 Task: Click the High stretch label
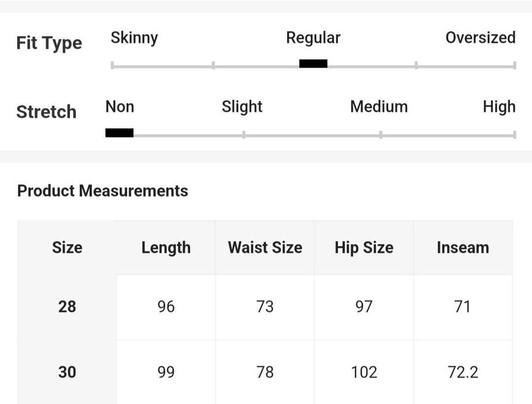coord(499,107)
